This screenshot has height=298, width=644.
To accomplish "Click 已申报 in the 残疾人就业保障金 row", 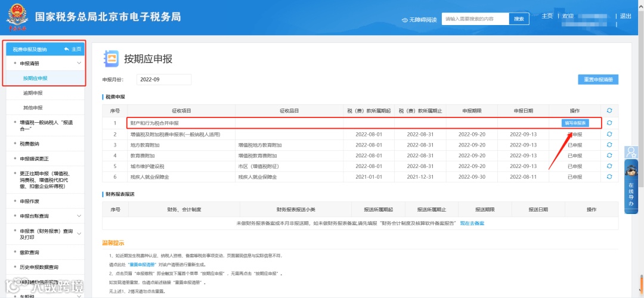I will [575, 177].
